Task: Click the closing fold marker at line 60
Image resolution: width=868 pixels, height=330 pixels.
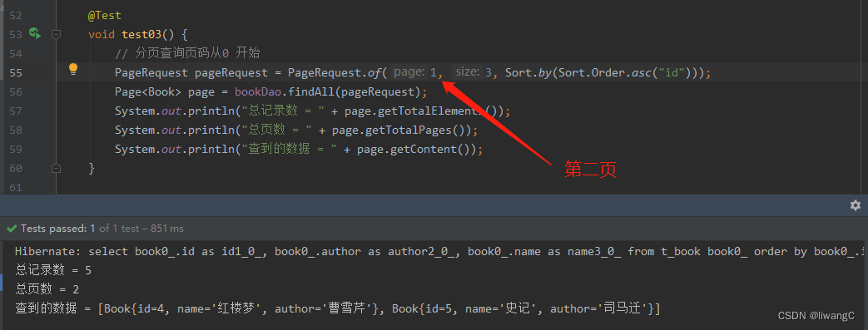Action: (56, 168)
